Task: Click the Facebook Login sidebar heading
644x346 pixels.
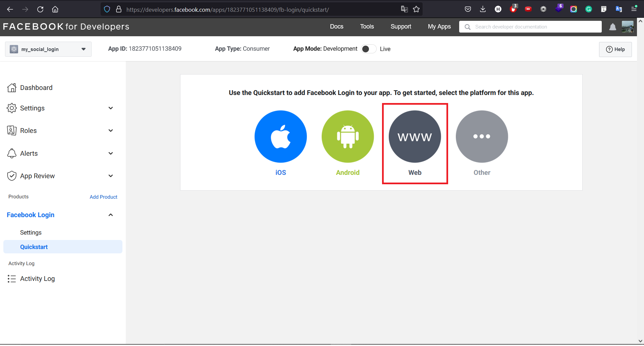Action: tap(31, 215)
